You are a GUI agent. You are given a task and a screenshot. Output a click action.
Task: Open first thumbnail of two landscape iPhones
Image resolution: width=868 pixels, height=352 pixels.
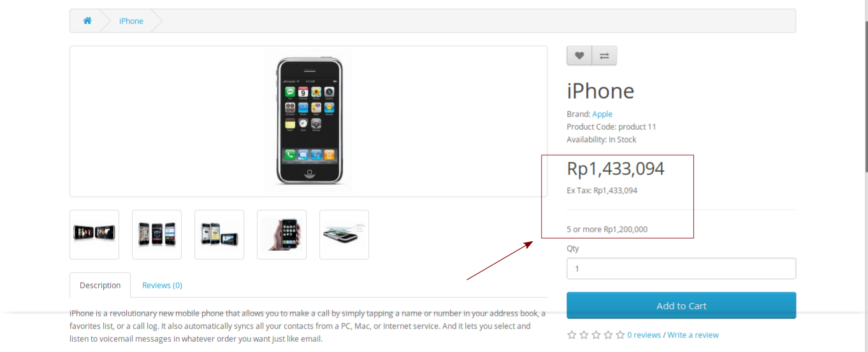94,234
